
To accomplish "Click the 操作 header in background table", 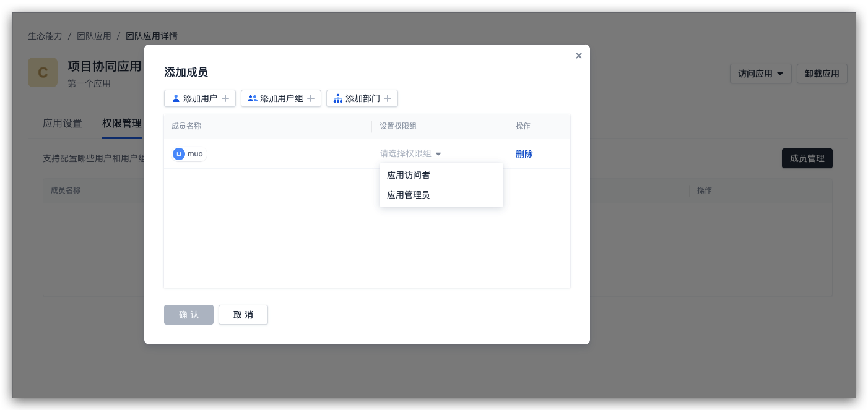I will 705,190.
